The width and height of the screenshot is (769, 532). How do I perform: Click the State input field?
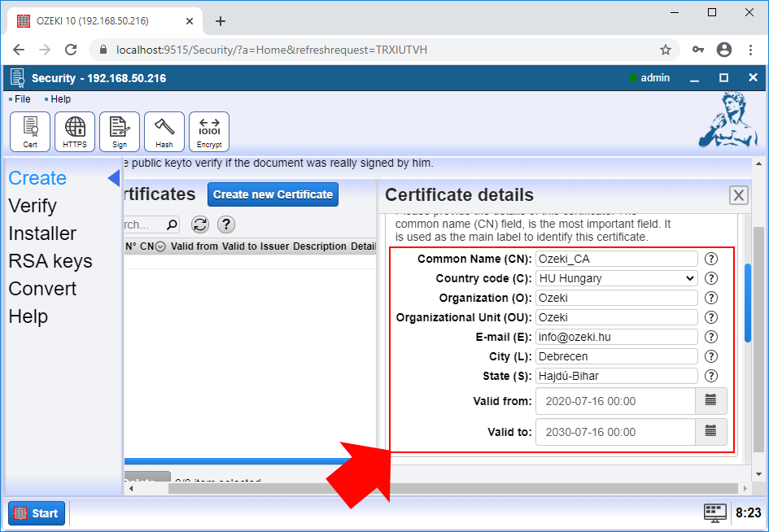coord(617,376)
